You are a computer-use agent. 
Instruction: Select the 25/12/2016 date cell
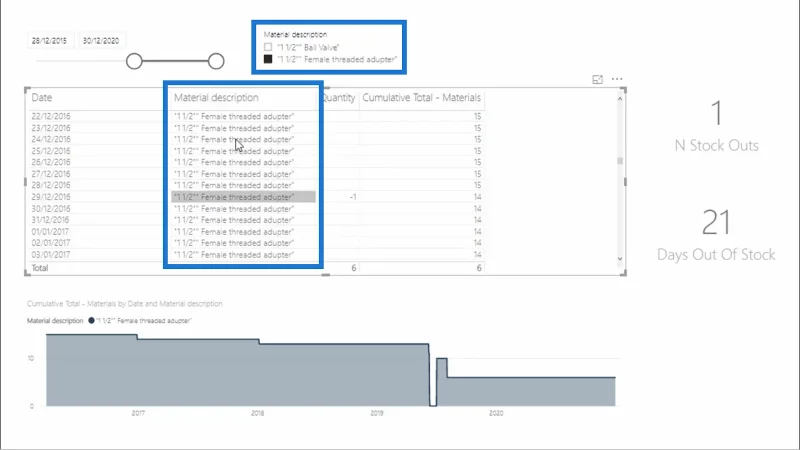[51, 151]
